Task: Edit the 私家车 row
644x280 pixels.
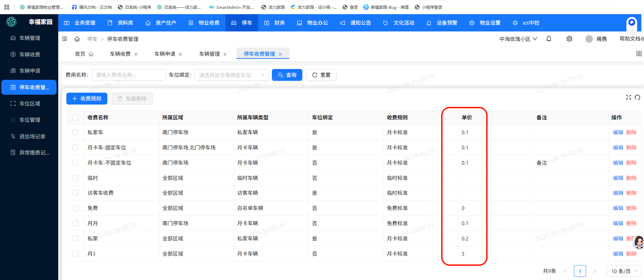Action: tap(618, 132)
